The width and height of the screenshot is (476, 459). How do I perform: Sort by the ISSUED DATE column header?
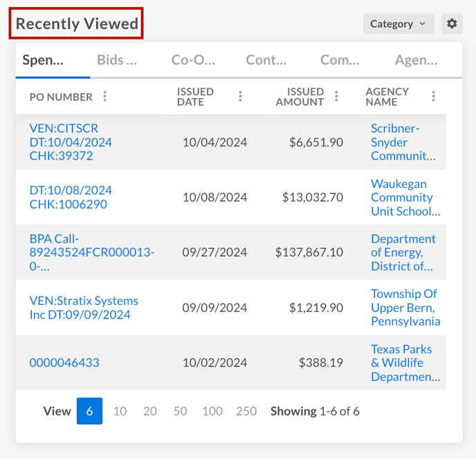click(195, 97)
